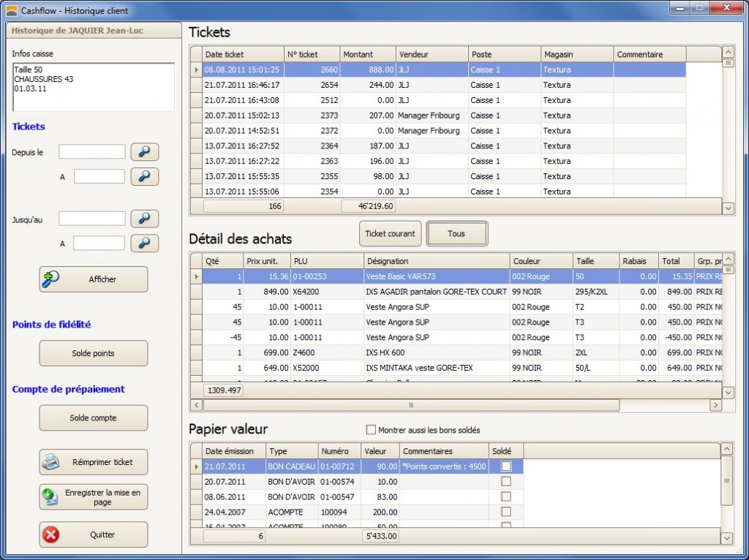The height and width of the screenshot is (560, 749).
Task: Tick the Soldé checkbox for BON CADEAU 01-00712
Action: pyautogui.click(x=505, y=466)
